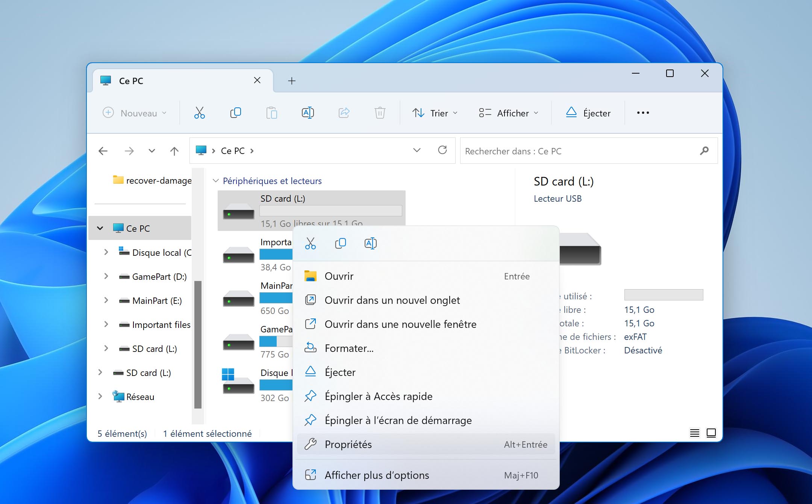The image size is (812, 504).
Task: Choose Épingler à l'écran de démarrage
Action: (x=426, y=420)
